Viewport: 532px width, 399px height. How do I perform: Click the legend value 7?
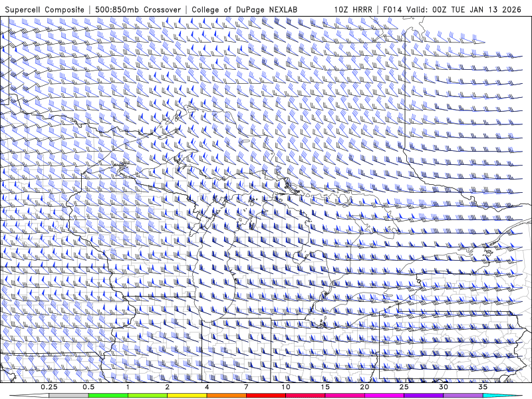point(246,387)
